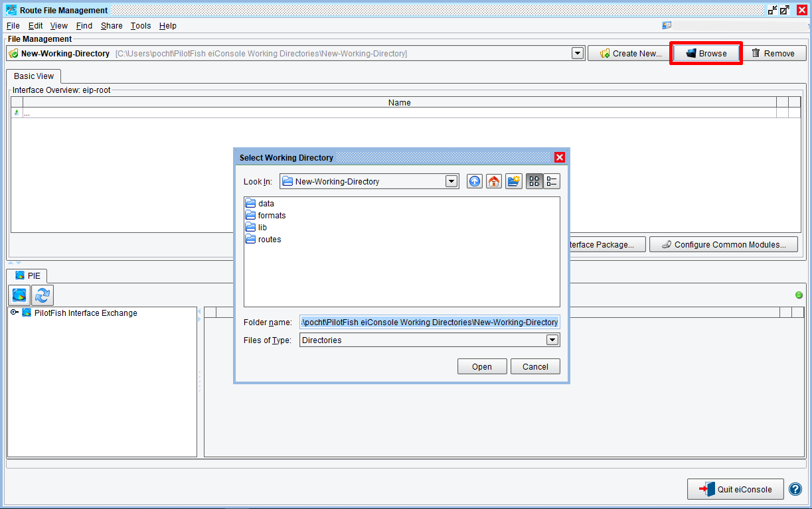The width and height of the screenshot is (812, 509).
Task: Click the small monitor icon in menu bar
Action: 667,25
